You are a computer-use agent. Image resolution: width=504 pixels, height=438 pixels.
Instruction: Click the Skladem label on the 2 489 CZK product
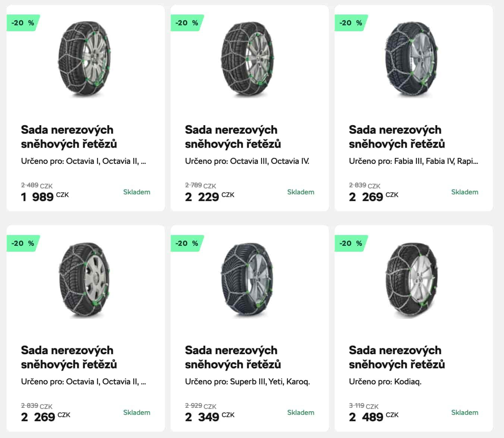[x=465, y=413]
